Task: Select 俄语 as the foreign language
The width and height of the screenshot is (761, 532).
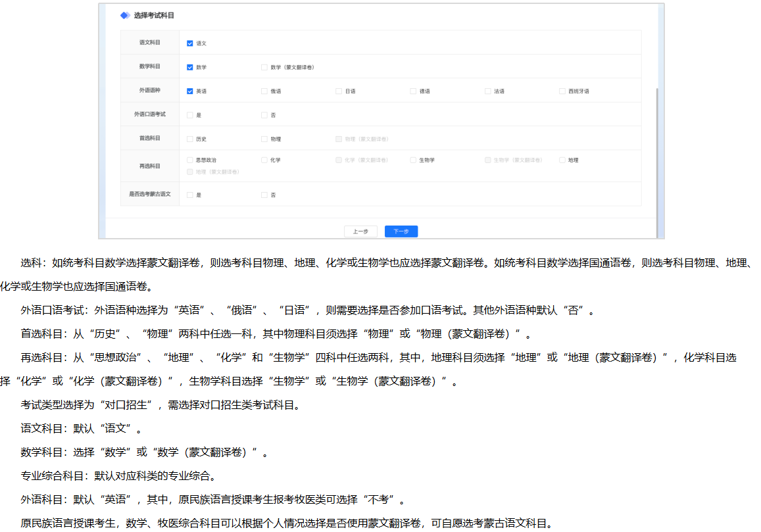Action: [264, 91]
